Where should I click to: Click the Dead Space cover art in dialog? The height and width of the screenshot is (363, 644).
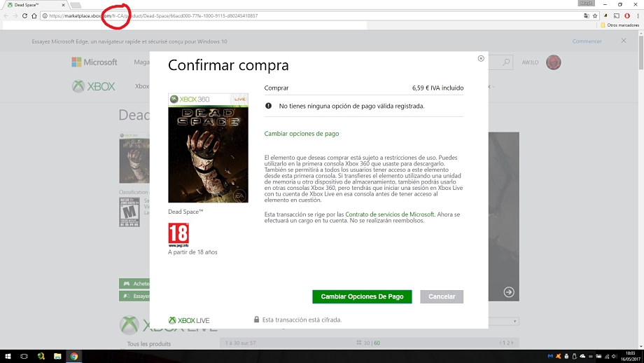point(208,148)
